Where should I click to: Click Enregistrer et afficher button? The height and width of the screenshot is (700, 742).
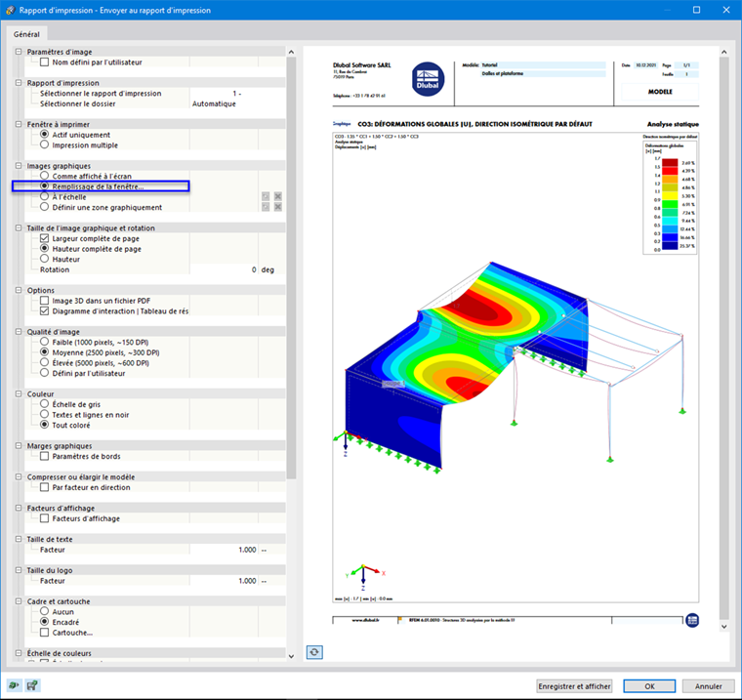pos(574,686)
